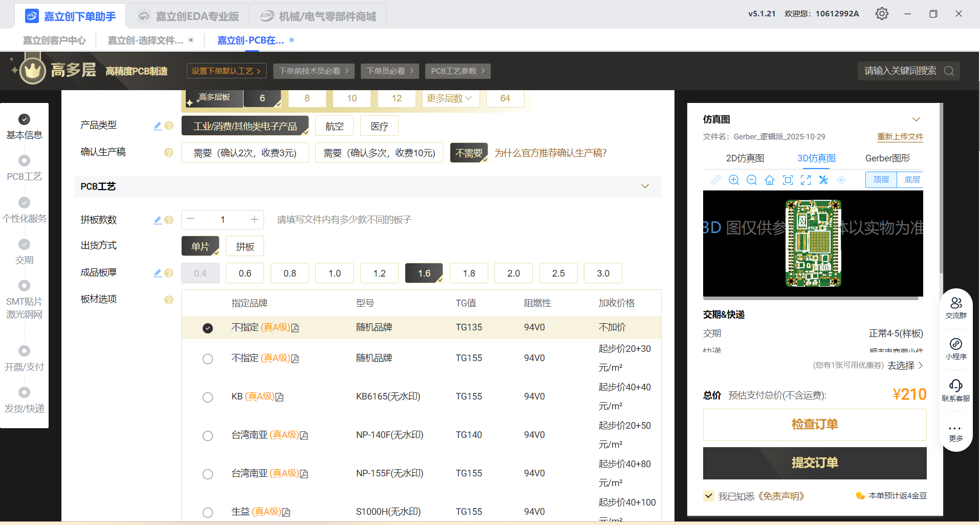The image size is (980, 525).
Task: Open the 嘉立创客户中心 tab
Action: (54, 40)
